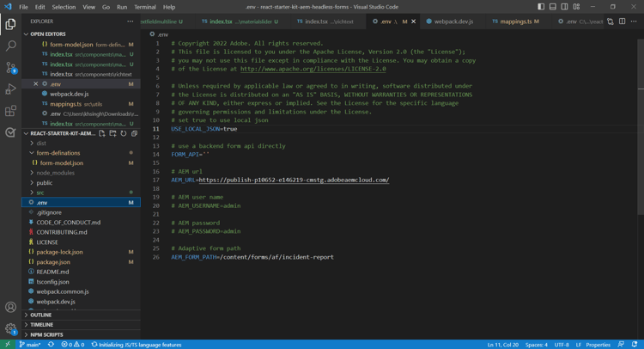Click the Explorer more actions ellipsis

[131, 21]
